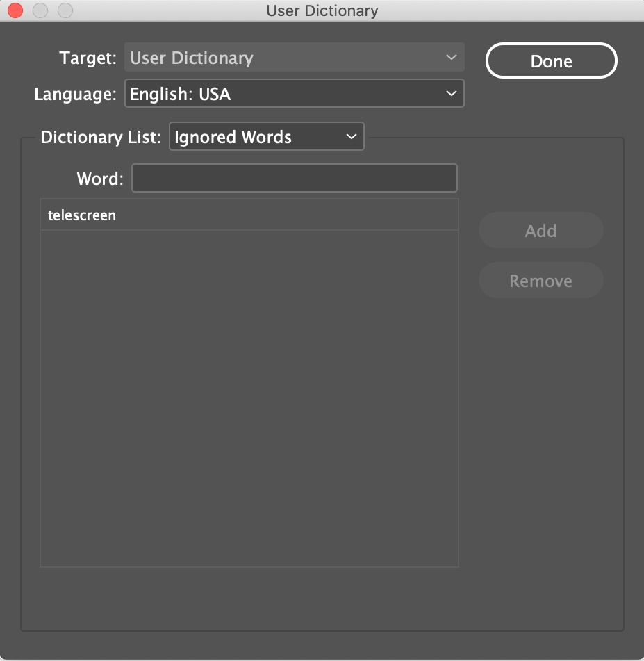Click into the Word text field
Screen dimensions: 644x661
click(x=295, y=179)
